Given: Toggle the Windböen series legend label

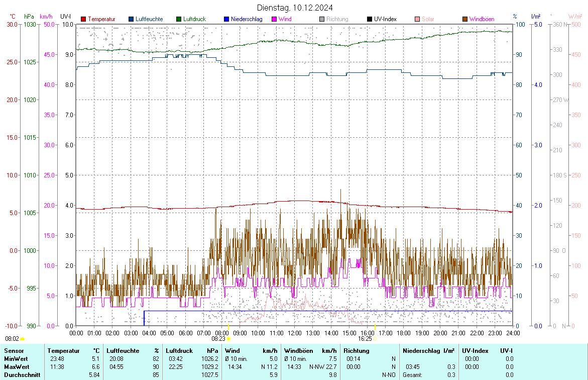Looking at the screenshot, I should [x=481, y=19].
